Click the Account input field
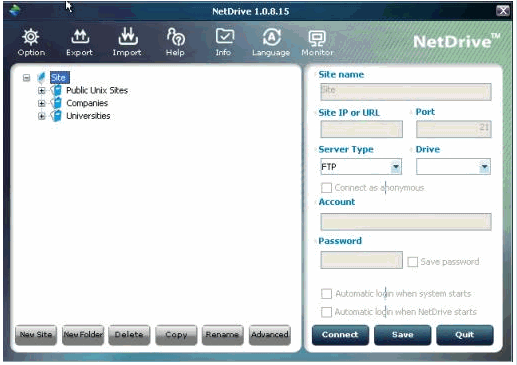 pyautogui.click(x=406, y=222)
